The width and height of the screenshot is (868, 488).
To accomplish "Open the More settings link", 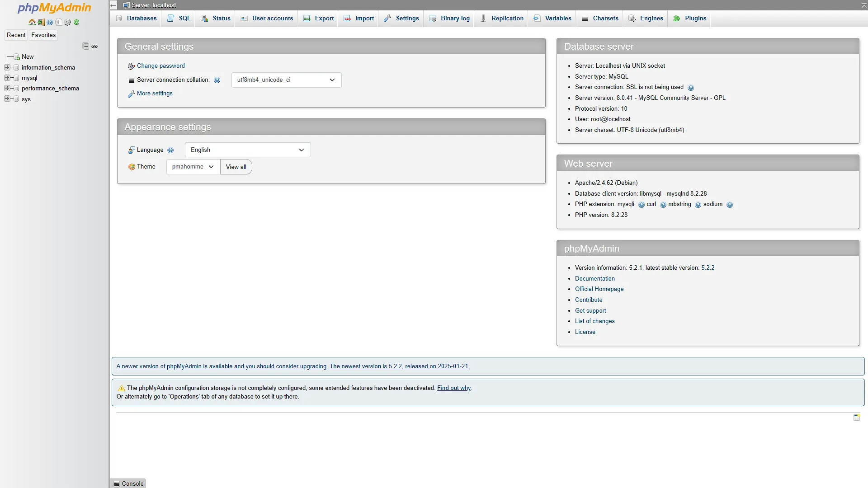I will 155,94.
